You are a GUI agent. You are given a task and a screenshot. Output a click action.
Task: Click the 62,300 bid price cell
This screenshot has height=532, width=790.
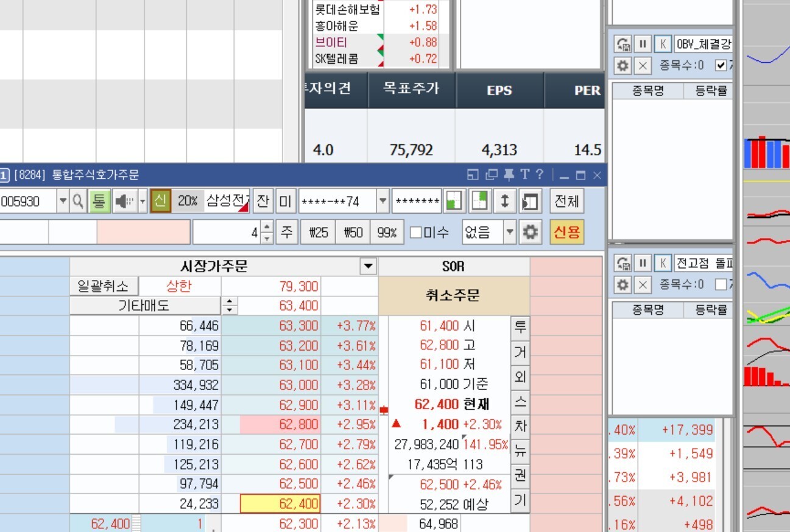pyautogui.click(x=271, y=523)
